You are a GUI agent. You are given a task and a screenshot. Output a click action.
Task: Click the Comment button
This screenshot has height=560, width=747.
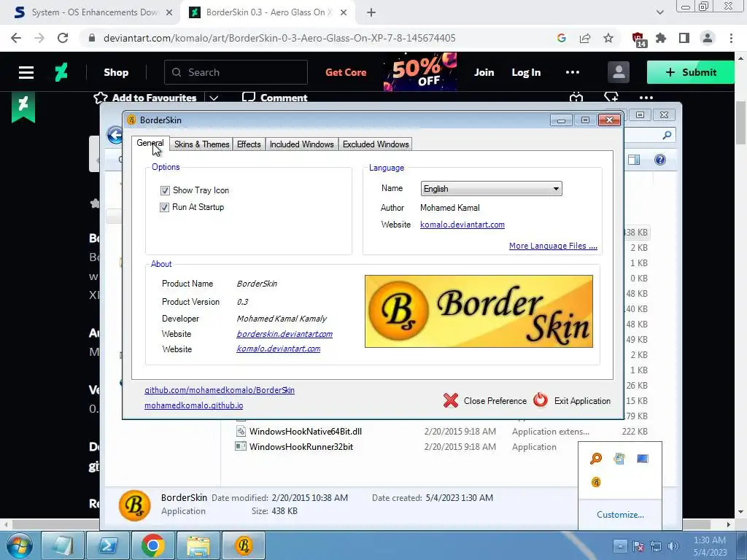275,98
